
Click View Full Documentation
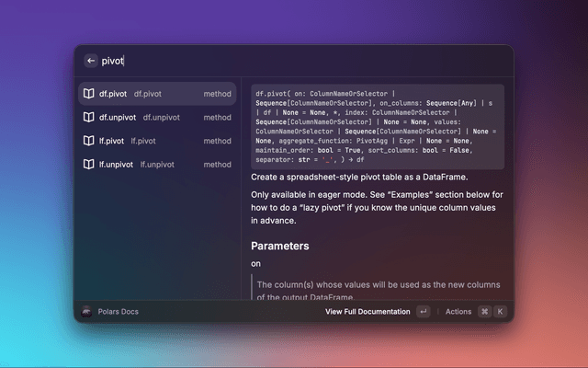(x=367, y=312)
